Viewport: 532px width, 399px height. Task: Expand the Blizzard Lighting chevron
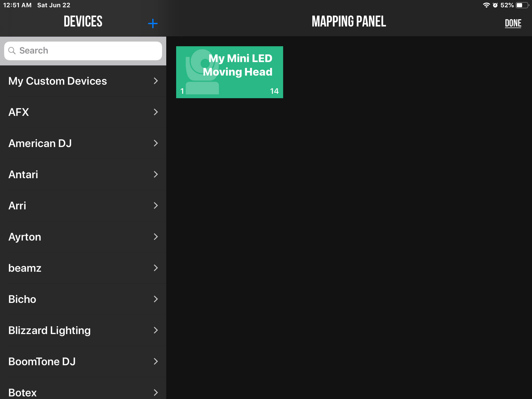pos(156,330)
